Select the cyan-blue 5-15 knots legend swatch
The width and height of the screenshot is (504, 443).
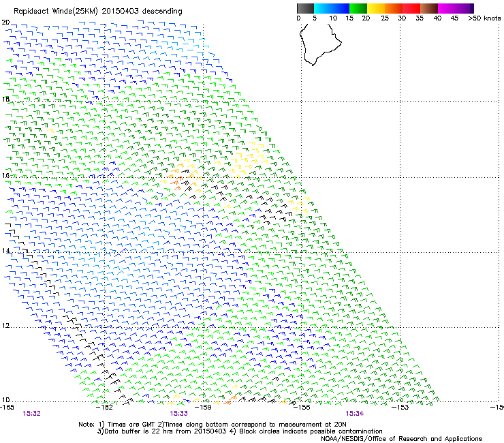[x=332, y=8]
